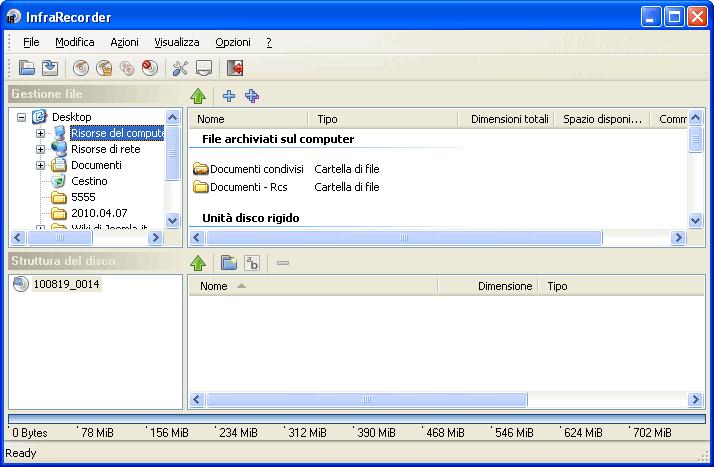Open the Modifica menu
The width and height of the screenshot is (714, 467).
[x=75, y=42]
